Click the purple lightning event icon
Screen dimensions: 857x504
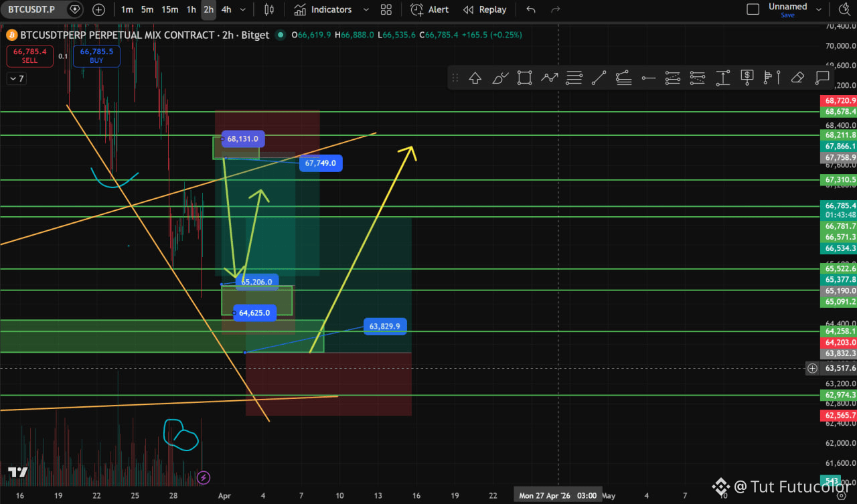(204, 477)
